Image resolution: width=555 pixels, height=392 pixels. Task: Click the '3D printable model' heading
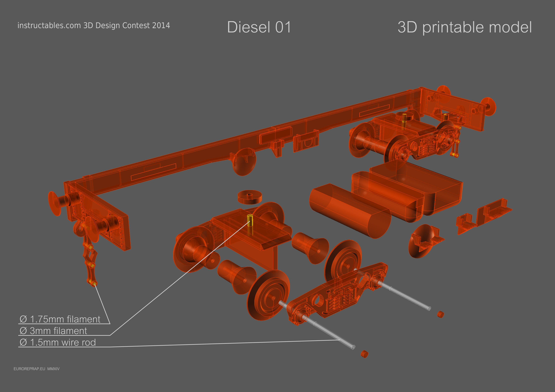(465, 28)
